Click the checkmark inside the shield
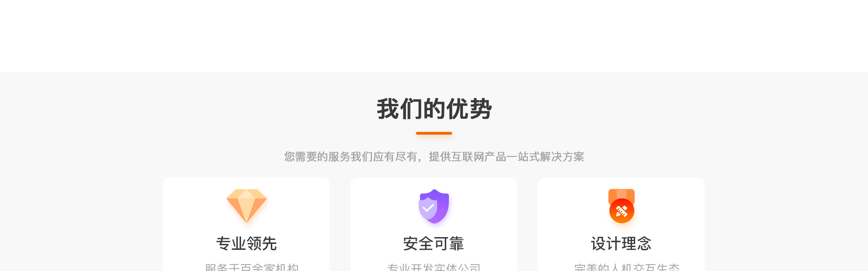The height and width of the screenshot is (271, 868). pos(428,208)
